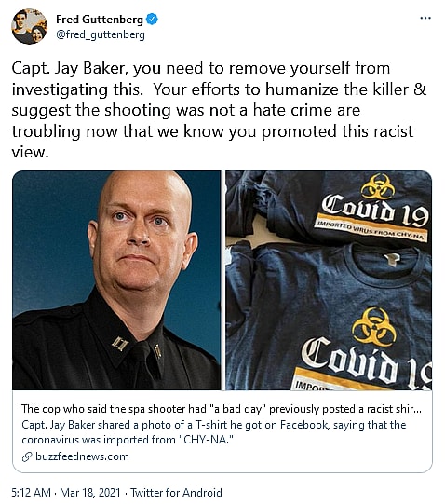445x504 pixels.
Task: Click the 5:12 AM timestamp
Action: (31, 493)
